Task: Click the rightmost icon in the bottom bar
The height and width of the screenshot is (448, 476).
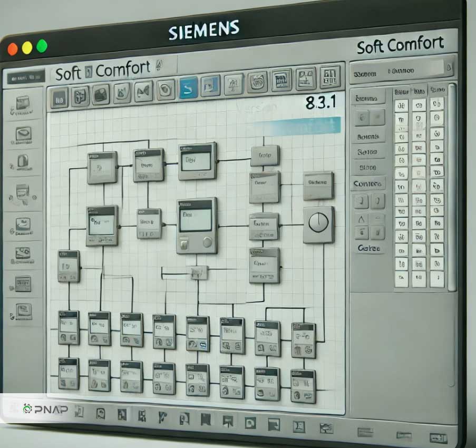Action: click(x=438, y=438)
